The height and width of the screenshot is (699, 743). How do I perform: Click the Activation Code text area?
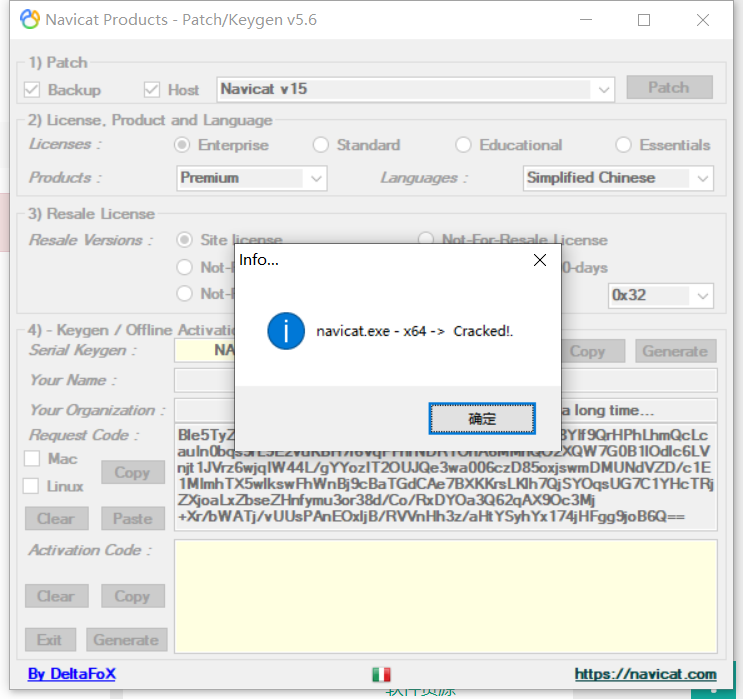pos(445,597)
